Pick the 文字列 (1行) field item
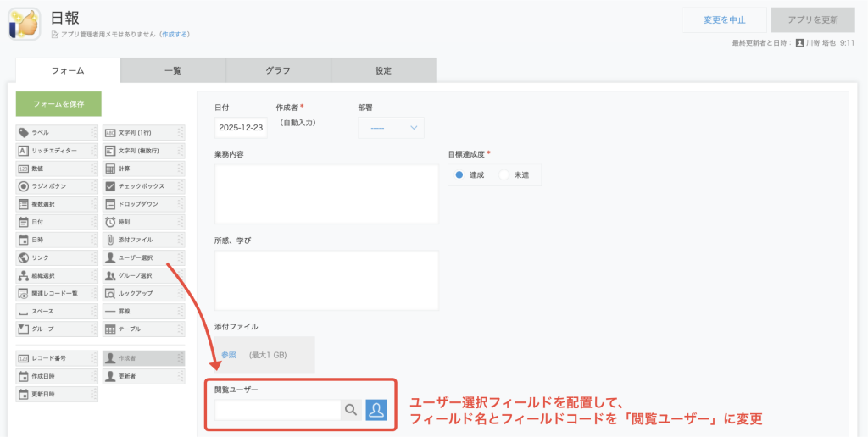The image size is (868, 437). (x=144, y=133)
